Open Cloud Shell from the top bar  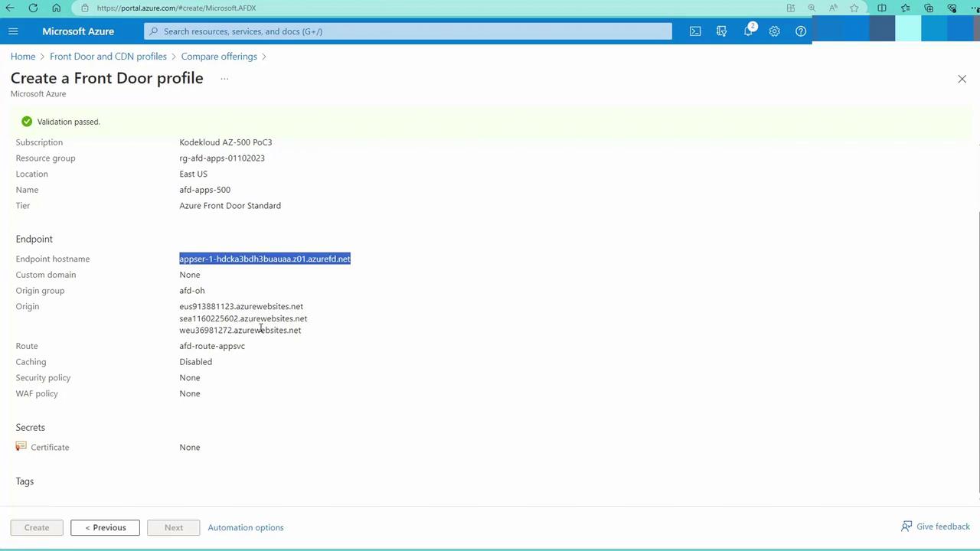pyautogui.click(x=695, y=31)
